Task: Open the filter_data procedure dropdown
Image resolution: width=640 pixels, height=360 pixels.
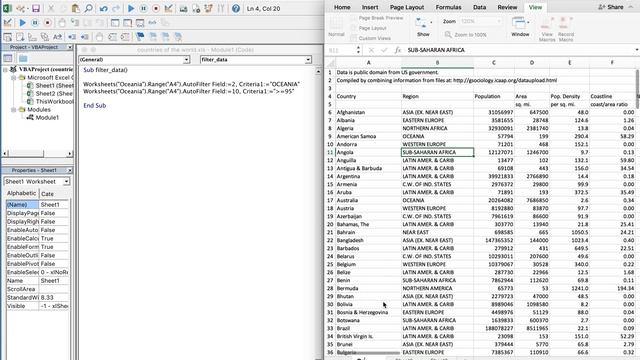Action: 308,60
